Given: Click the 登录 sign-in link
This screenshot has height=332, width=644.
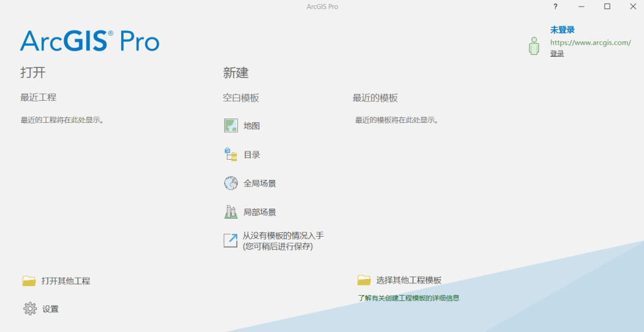Looking at the screenshot, I should tap(557, 54).
